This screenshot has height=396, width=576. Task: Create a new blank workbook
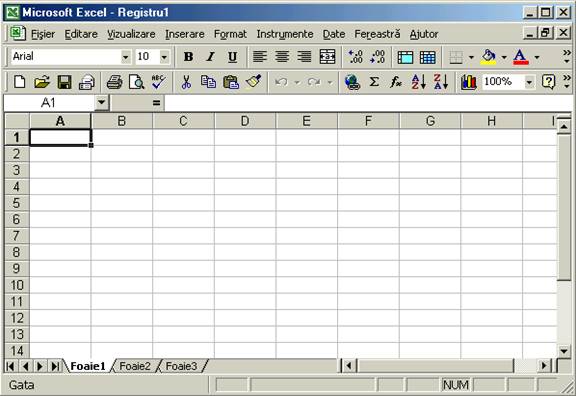coord(19,82)
